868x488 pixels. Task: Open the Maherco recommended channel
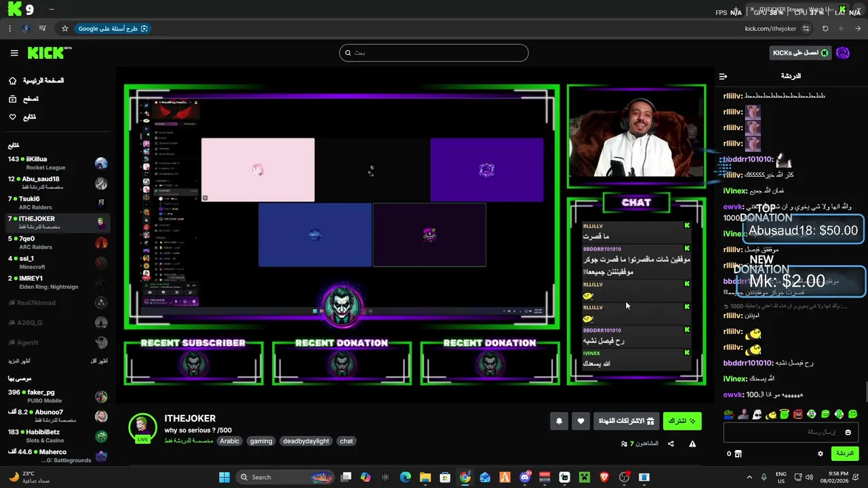tap(58, 455)
